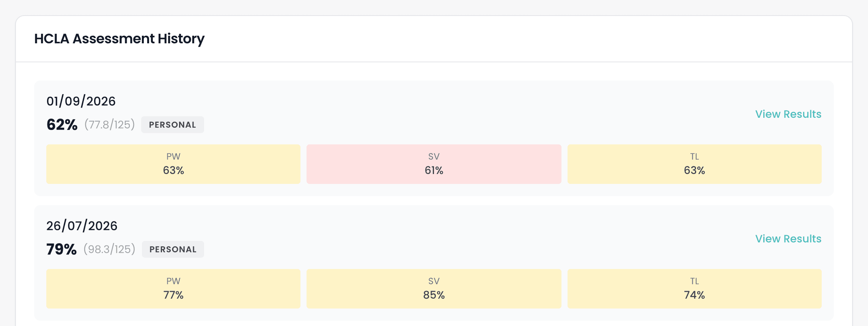Click the PW 77% score tile

(173, 289)
